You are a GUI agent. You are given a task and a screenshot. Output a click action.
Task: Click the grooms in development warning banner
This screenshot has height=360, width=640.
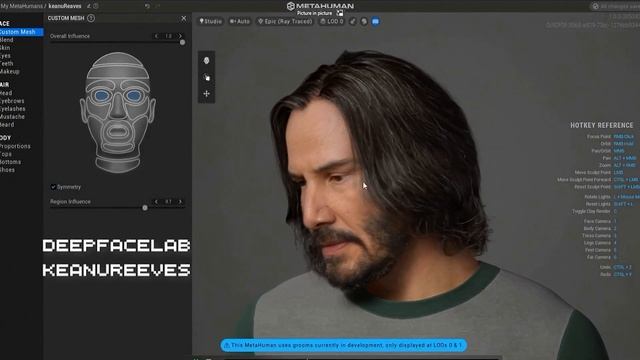click(x=344, y=345)
